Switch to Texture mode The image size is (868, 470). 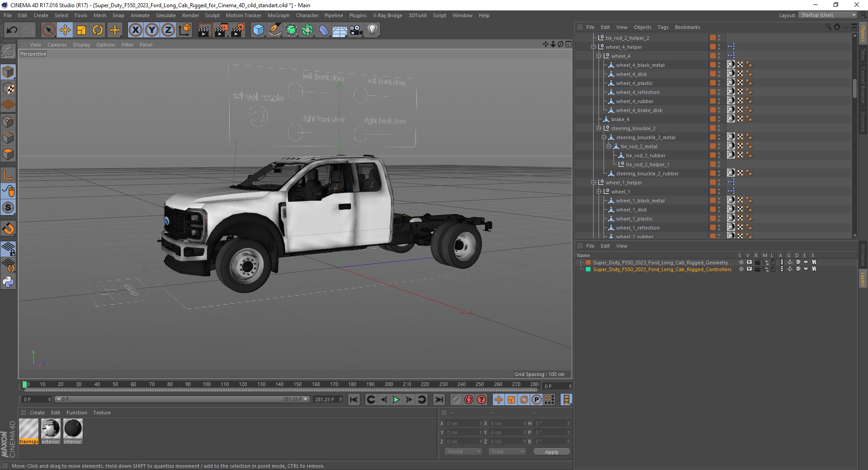click(x=8, y=88)
